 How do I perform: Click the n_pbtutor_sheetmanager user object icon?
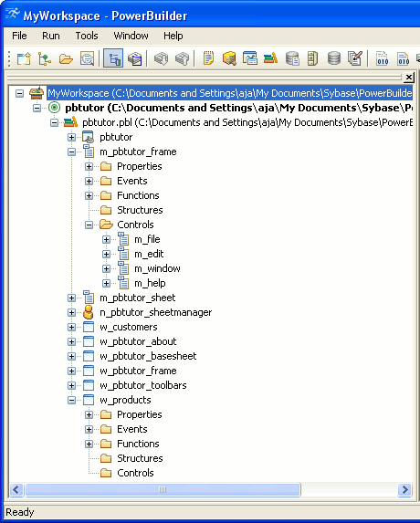89,312
